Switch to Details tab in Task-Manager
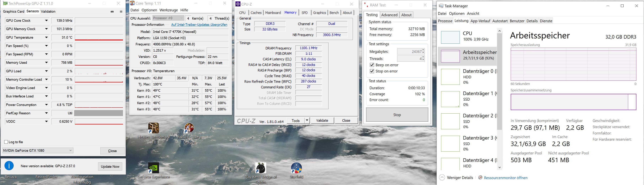This screenshot has width=644, height=185. point(532,21)
